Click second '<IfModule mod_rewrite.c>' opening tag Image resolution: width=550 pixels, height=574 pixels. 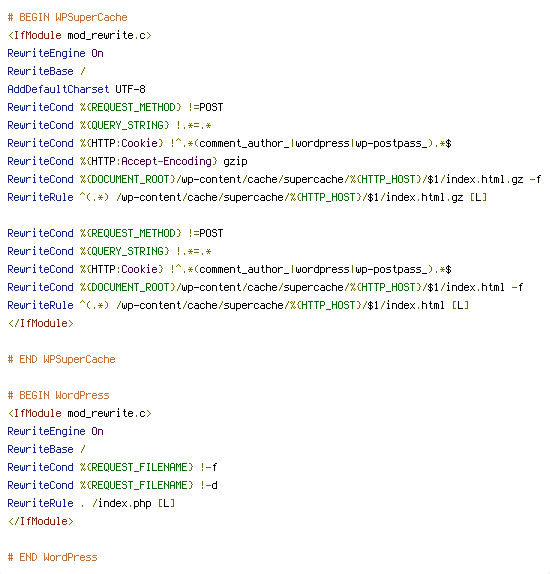coord(79,413)
